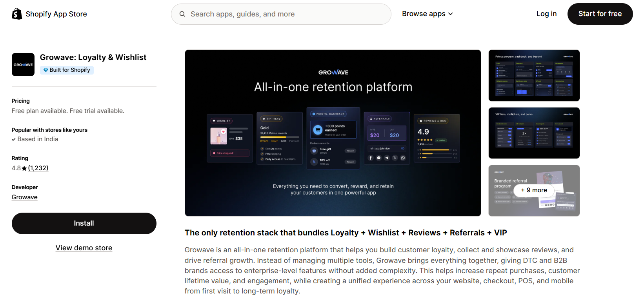The image size is (644, 297).
Task: Open the Points program, cashback thumbnail
Action: tap(534, 75)
